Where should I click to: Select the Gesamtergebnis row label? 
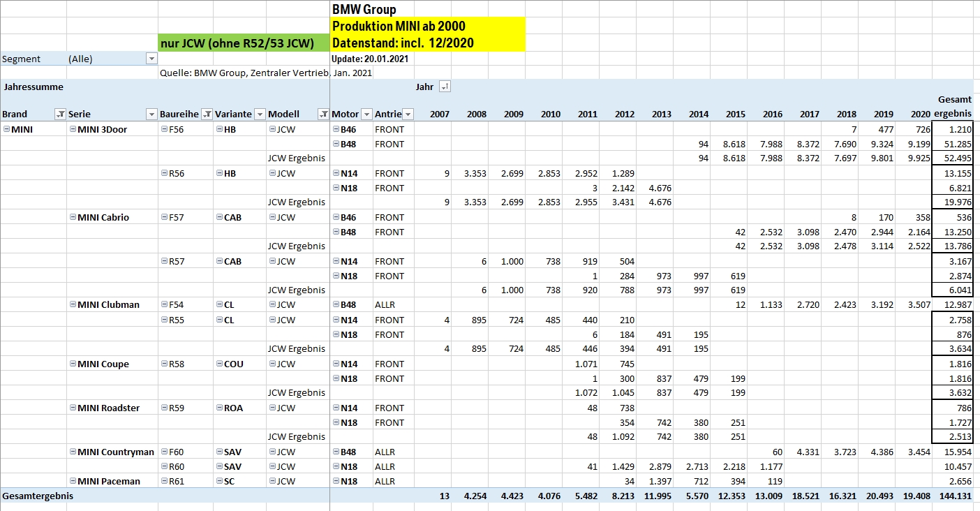(x=38, y=496)
